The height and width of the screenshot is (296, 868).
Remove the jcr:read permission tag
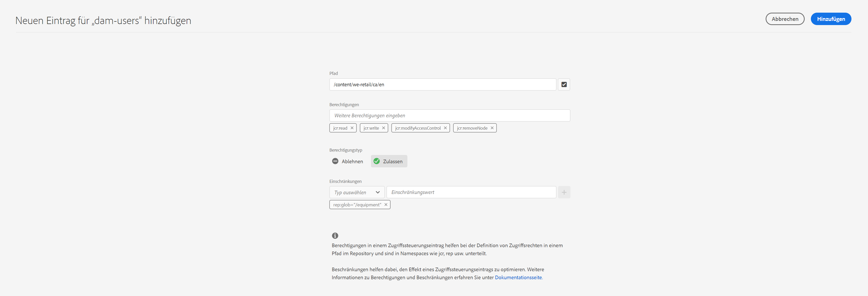pyautogui.click(x=352, y=128)
